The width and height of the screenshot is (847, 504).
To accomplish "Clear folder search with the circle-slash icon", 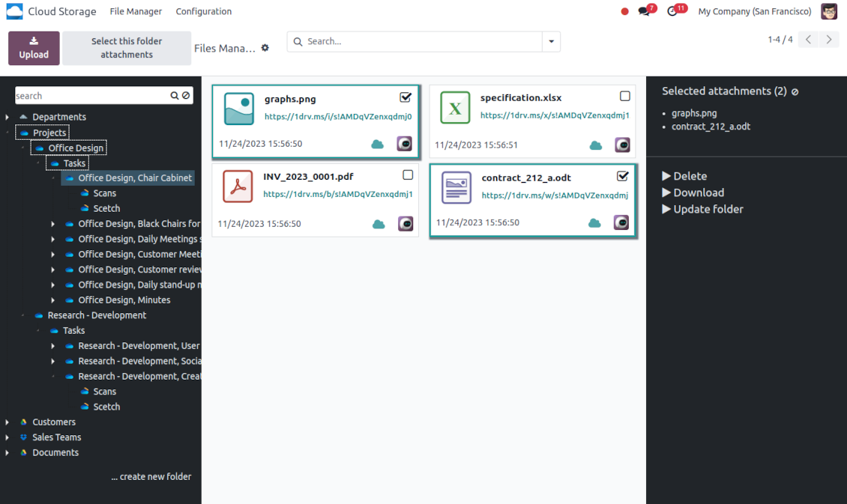I will pyautogui.click(x=186, y=96).
